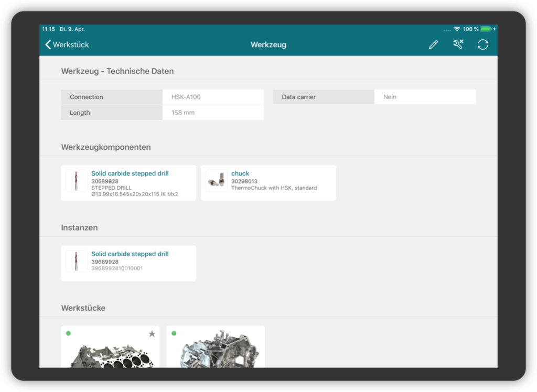Toggle favorite star on engine block card

tap(152, 334)
